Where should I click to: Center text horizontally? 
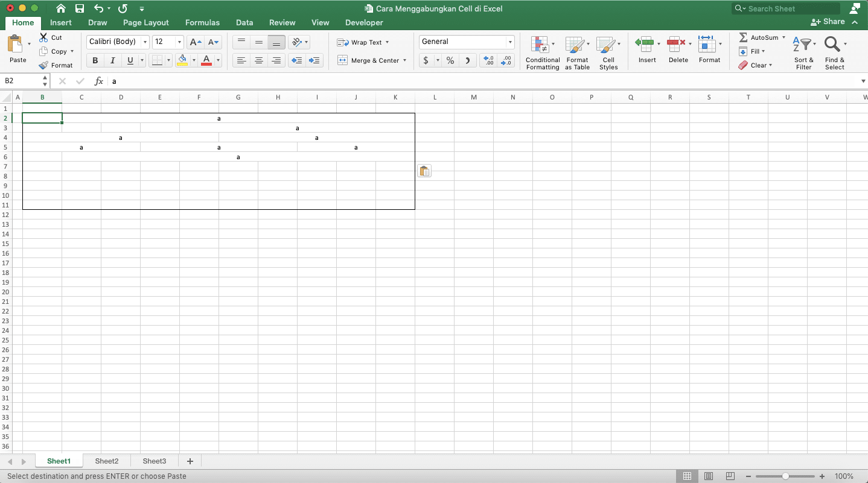[259, 60]
